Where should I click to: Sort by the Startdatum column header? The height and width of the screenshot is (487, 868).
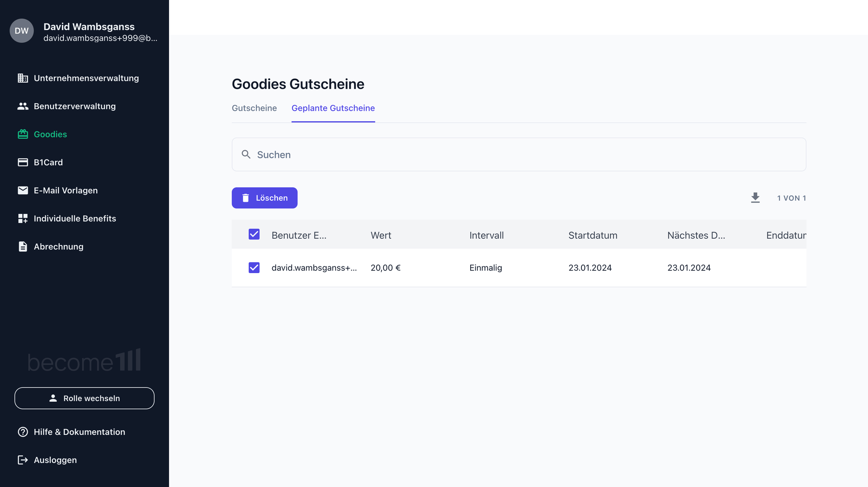593,235
